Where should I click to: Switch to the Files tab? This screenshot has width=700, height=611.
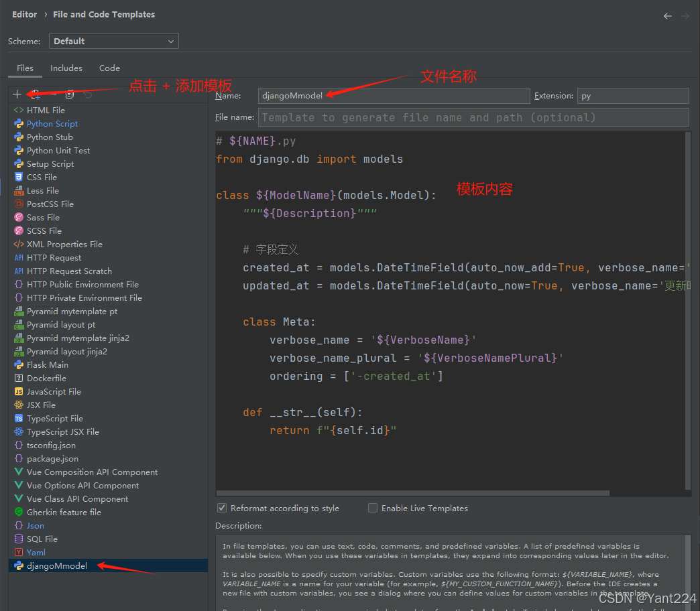click(x=25, y=68)
